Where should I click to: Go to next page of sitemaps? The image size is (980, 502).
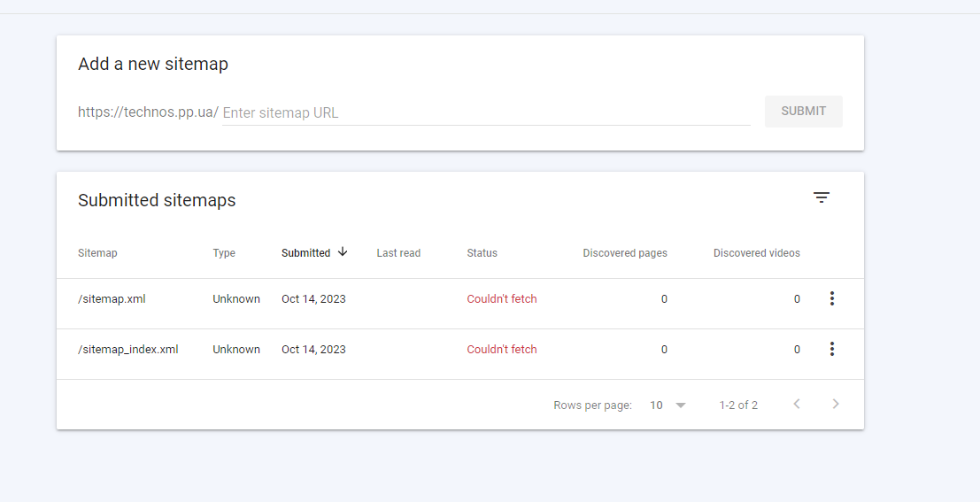pyautogui.click(x=836, y=404)
